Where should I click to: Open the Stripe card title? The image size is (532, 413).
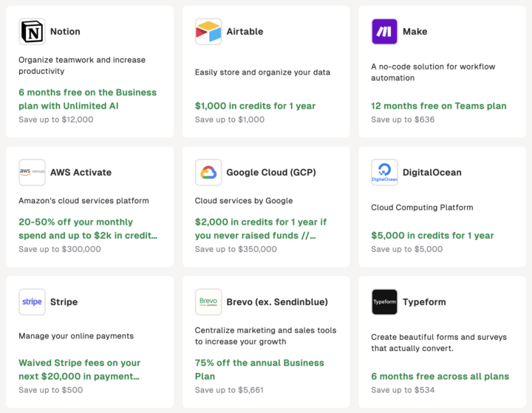coord(64,302)
